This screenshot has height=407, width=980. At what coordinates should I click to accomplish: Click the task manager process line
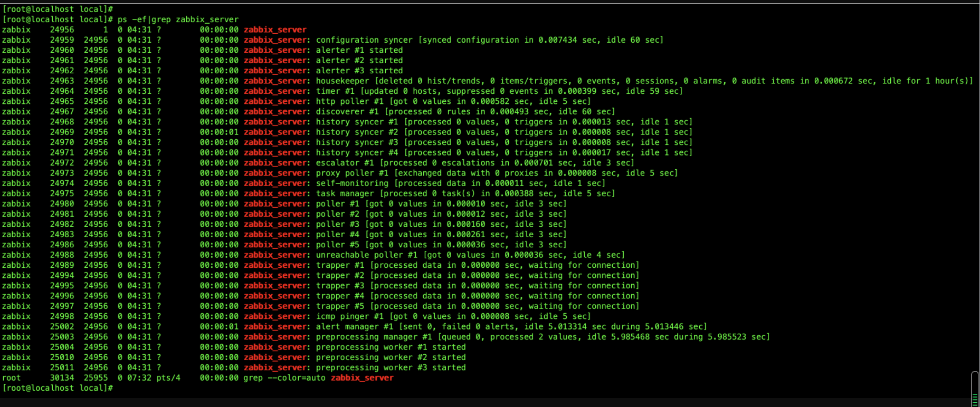[308, 193]
